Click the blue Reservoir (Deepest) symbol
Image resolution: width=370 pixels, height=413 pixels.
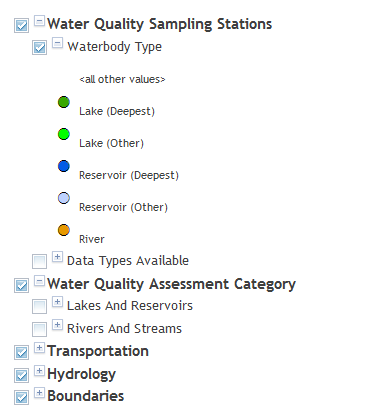coord(64,166)
